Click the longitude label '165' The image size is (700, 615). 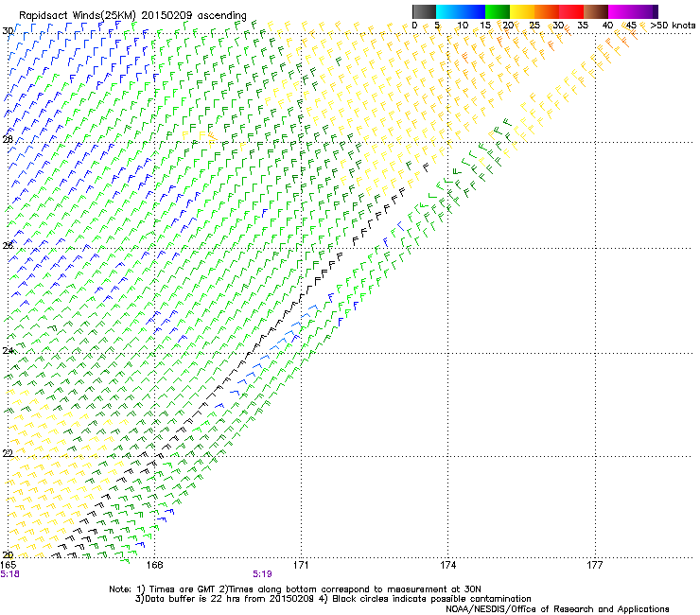coord(9,565)
